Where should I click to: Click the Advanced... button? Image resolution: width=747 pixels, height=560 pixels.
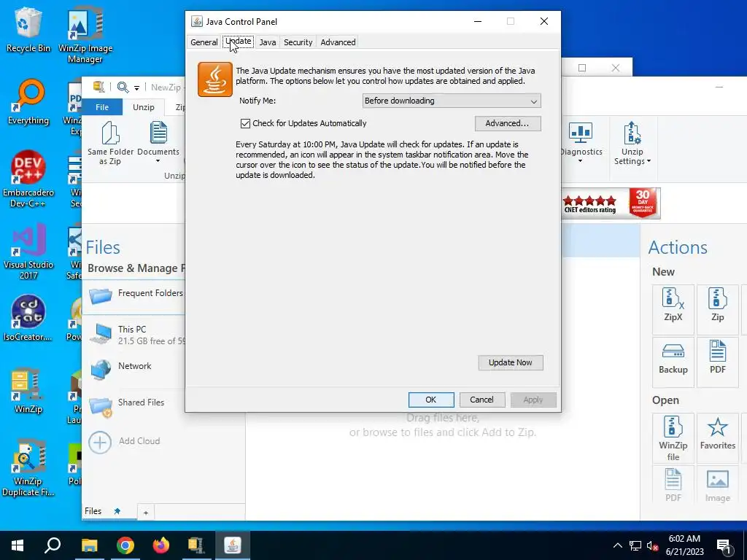(508, 123)
